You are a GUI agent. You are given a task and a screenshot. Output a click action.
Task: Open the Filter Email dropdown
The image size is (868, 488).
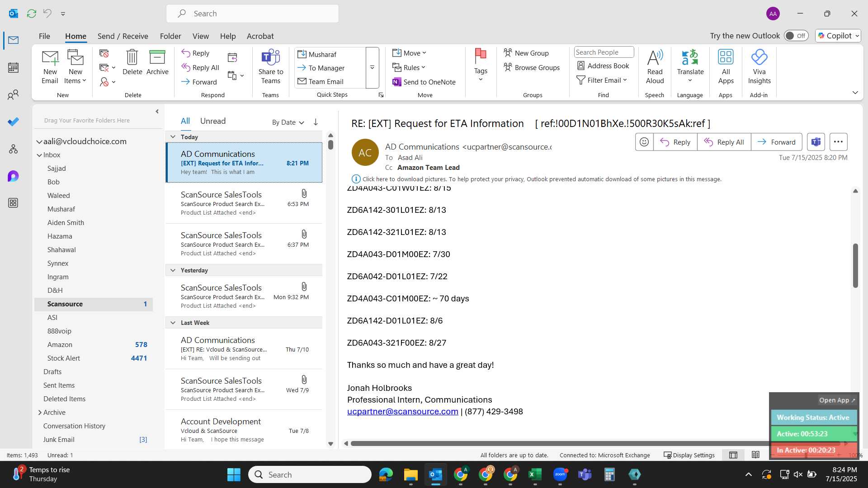coord(602,80)
